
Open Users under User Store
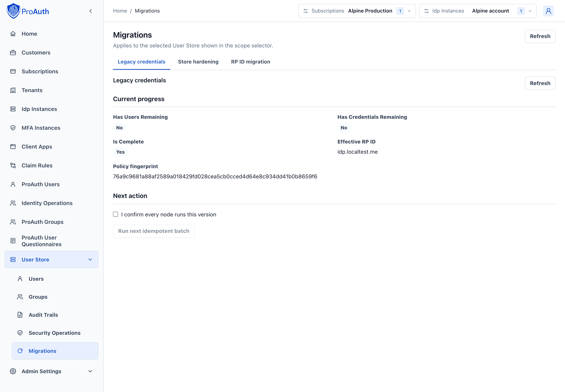(x=55, y=279)
